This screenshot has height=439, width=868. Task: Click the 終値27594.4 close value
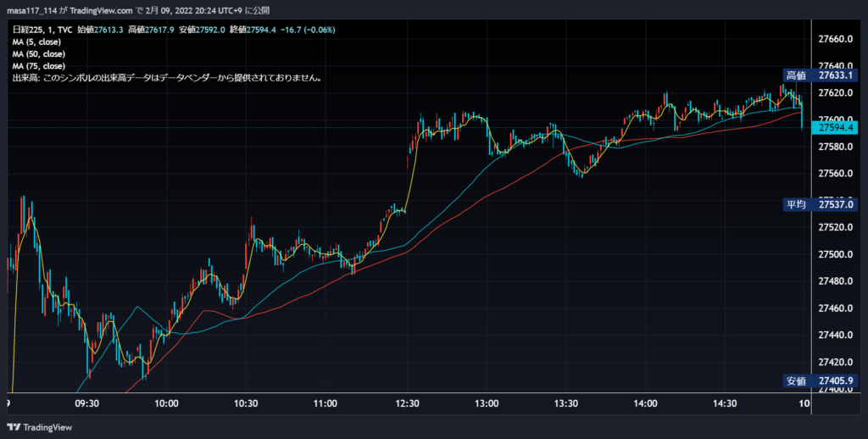click(x=253, y=30)
